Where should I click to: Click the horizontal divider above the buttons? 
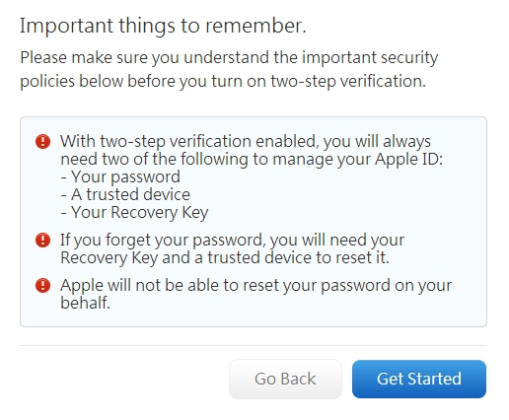[253, 345]
